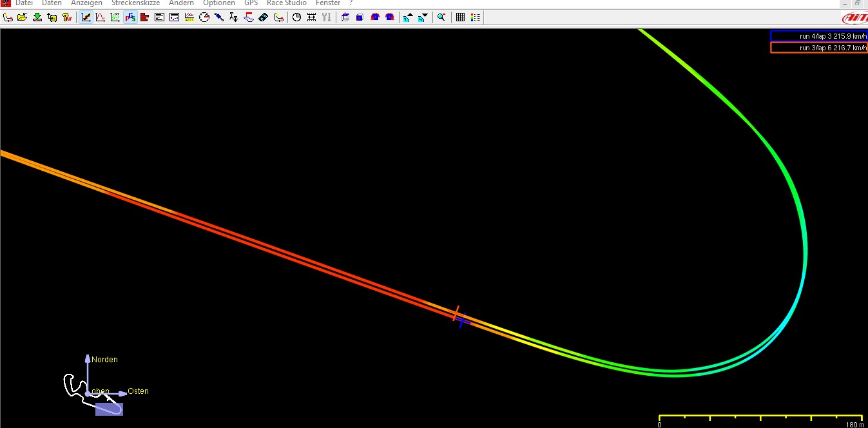Viewport: 868px width, 428px height.
Task: Click the red helmet toolbar icon
Action: click(375, 17)
